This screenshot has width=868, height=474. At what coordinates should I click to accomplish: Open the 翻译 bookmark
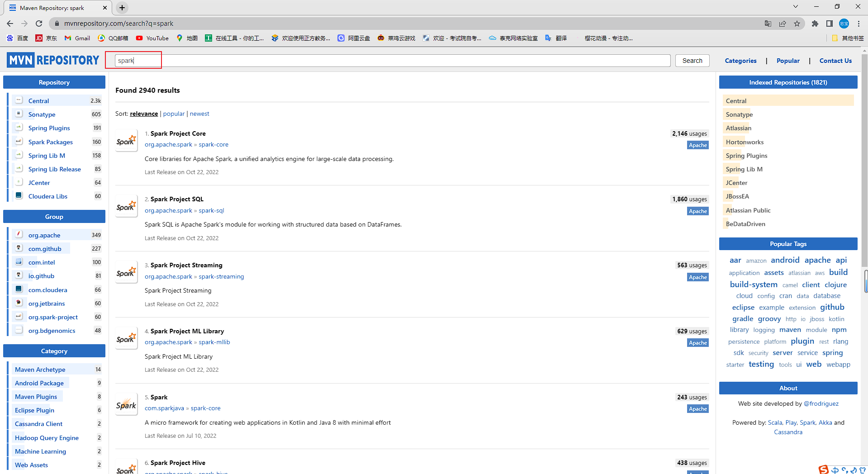click(556, 38)
